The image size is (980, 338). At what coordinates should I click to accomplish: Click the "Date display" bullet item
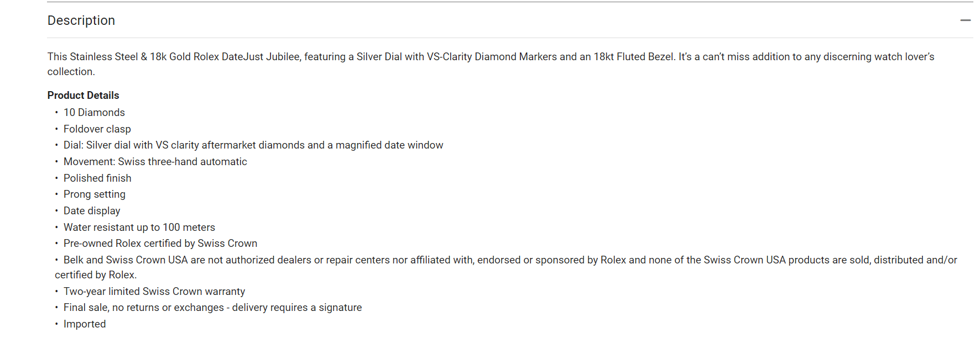tap(92, 211)
